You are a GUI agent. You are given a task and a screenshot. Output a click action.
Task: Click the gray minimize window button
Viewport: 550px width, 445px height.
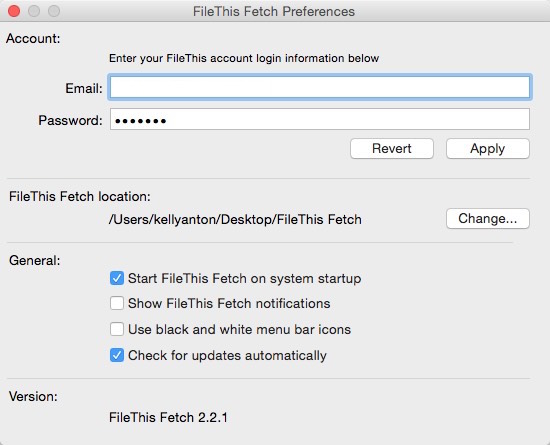(34, 11)
